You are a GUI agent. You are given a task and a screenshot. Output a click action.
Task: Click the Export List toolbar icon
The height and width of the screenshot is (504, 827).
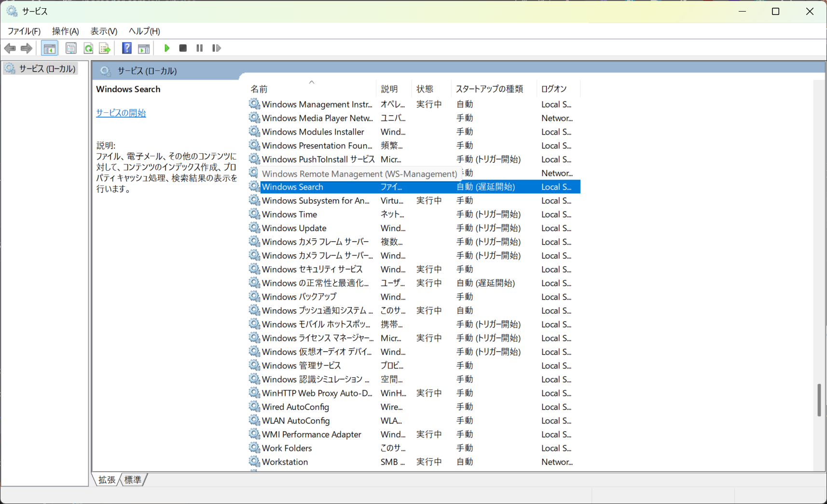coord(105,48)
